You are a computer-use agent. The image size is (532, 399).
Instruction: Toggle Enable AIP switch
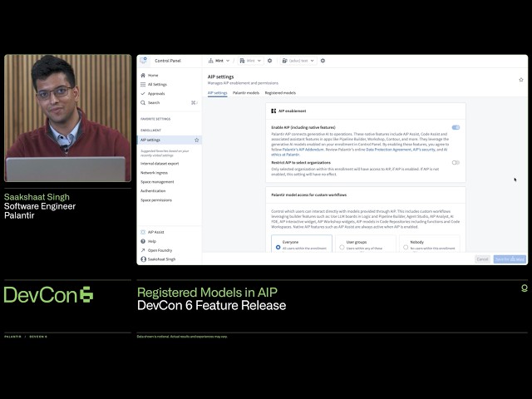456,127
